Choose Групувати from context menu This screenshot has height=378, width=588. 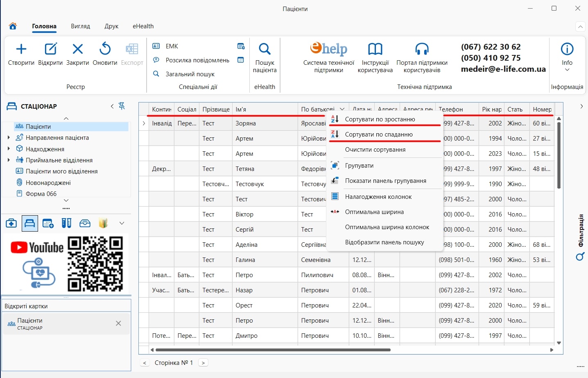[384, 166]
